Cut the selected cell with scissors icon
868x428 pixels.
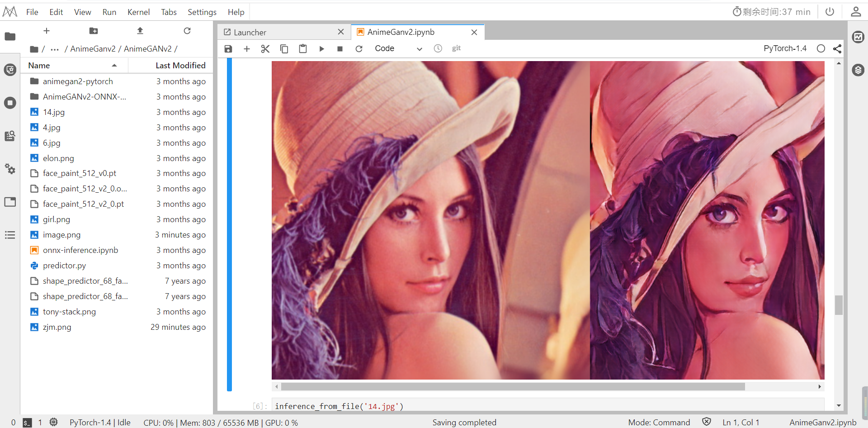coord(265,49)
